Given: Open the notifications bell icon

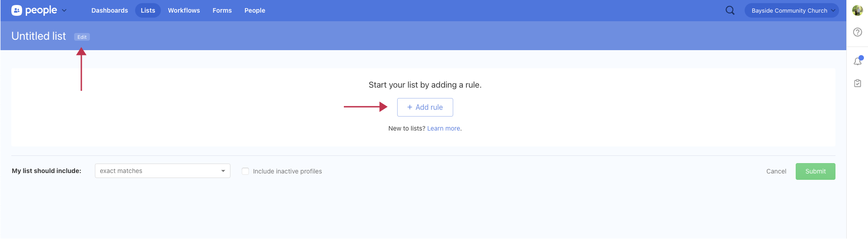Looking at the screenshot, I should (857, 61).
